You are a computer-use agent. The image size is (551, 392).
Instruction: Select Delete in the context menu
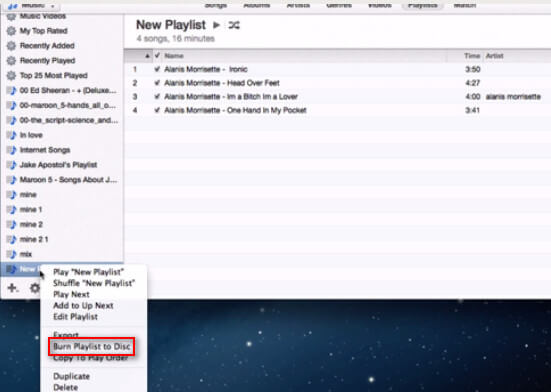[x=65, y=387]
